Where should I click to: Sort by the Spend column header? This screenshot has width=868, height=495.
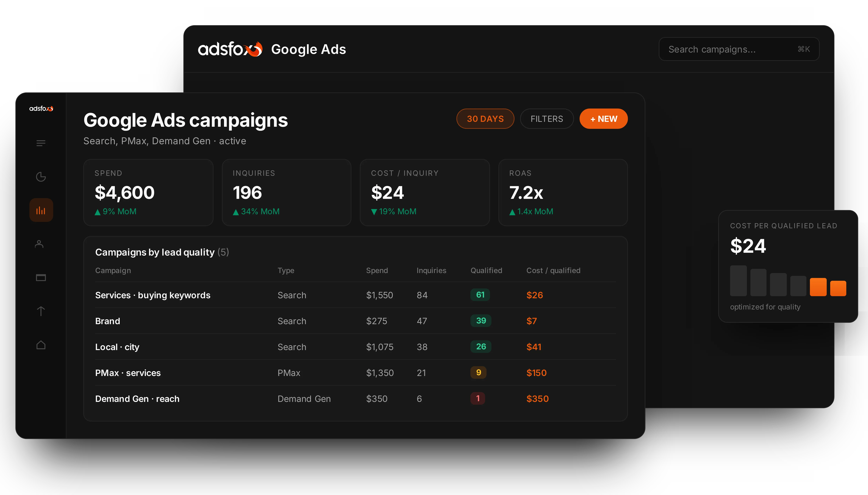[x=377, y=270]
